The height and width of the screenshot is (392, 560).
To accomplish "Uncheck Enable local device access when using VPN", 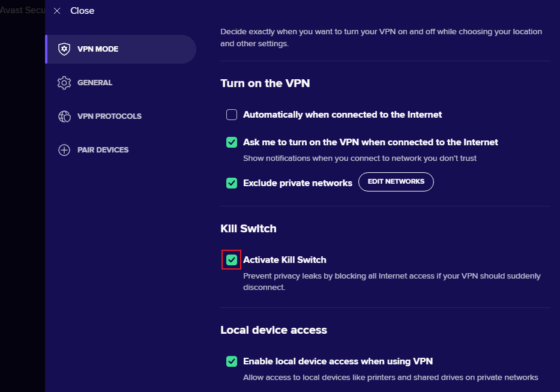I will [x=232, y=361].
